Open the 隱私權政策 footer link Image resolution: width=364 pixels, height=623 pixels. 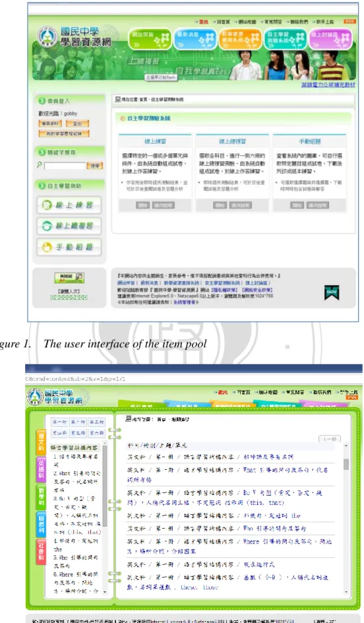coord(225,290)
